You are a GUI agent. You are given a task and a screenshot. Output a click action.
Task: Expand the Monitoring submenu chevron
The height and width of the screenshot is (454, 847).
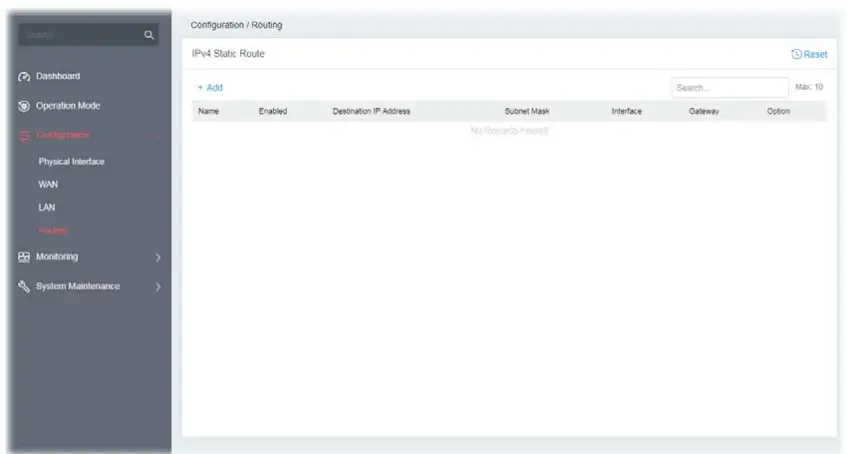(158, 258)
